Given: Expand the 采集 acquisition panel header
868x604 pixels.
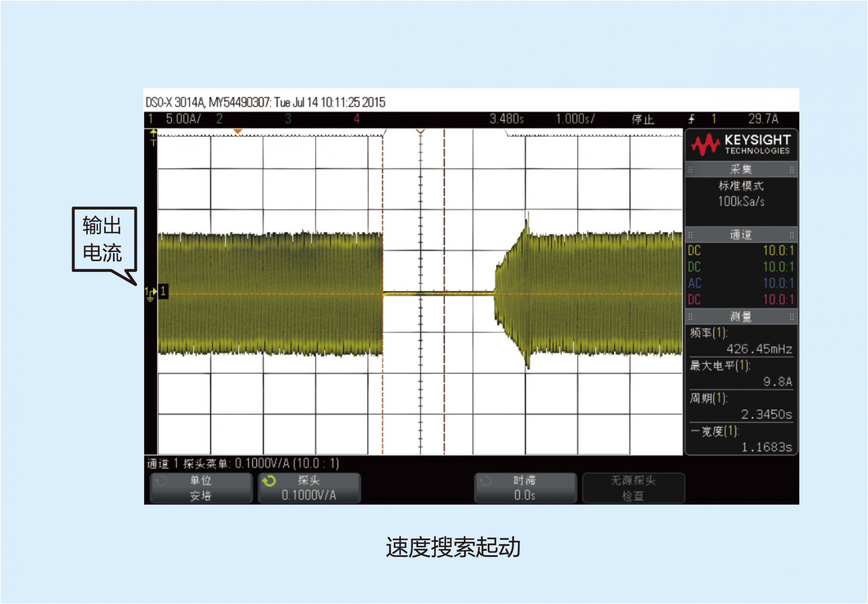Looking at the screenshot, I should click(x=741, y=169).
